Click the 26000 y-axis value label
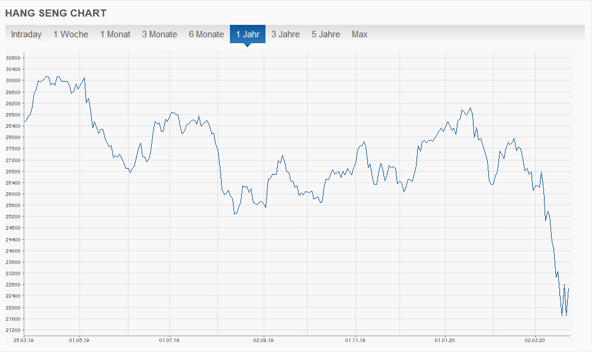Viewport: 592px width, 364px height. [13, 194]
